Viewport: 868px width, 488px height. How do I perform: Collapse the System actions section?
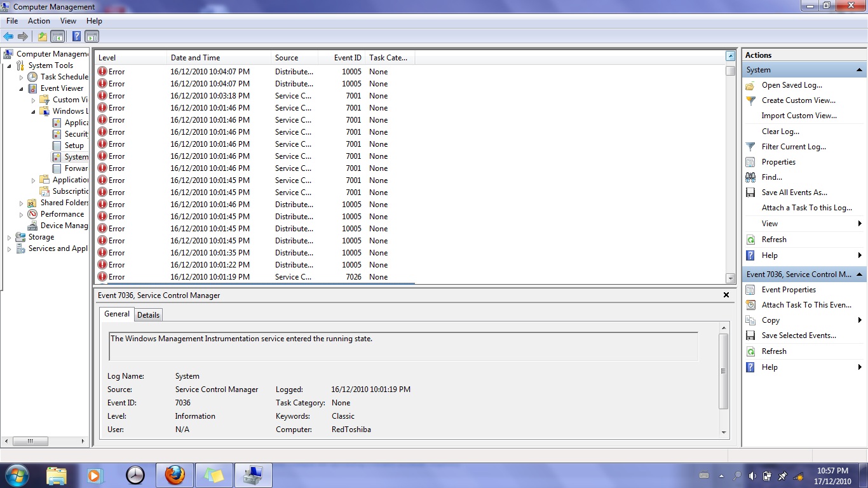pyautogui.click(x=859, y=70)
